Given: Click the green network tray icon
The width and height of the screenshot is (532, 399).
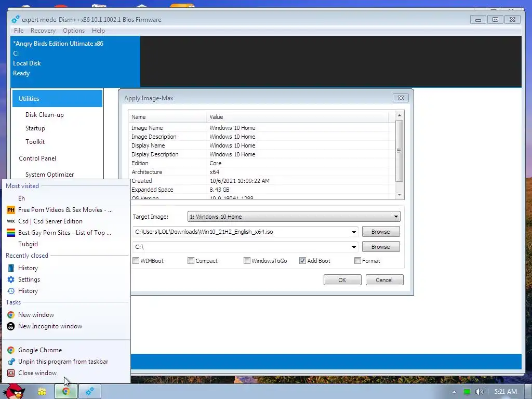Looking at the screenshot, I should pyautogui.click(x=467, y=392).
